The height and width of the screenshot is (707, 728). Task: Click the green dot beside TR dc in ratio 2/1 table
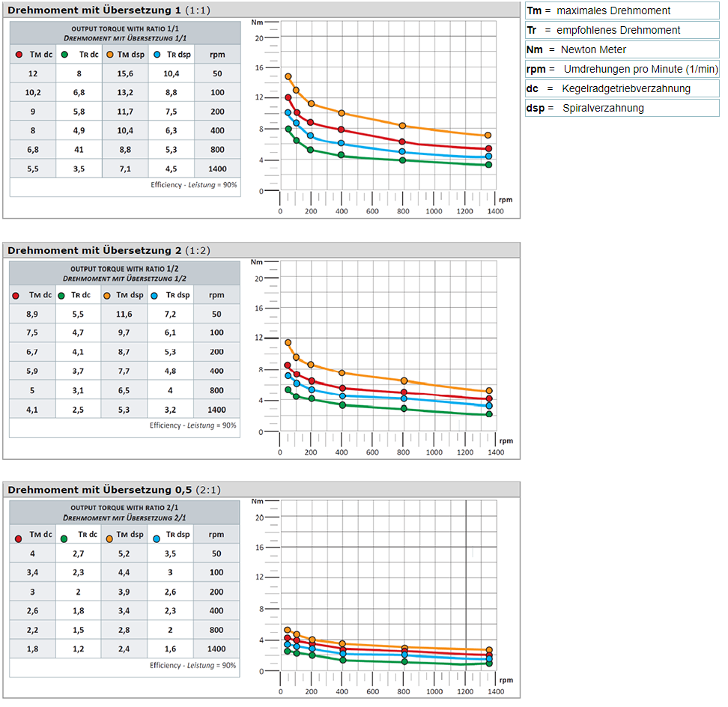tap(64, 539)
